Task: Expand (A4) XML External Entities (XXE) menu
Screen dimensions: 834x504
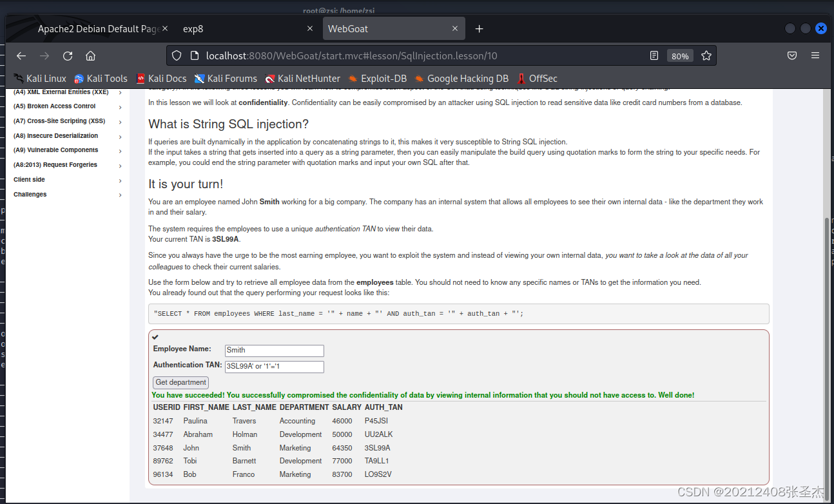Action: pos(68,92)
